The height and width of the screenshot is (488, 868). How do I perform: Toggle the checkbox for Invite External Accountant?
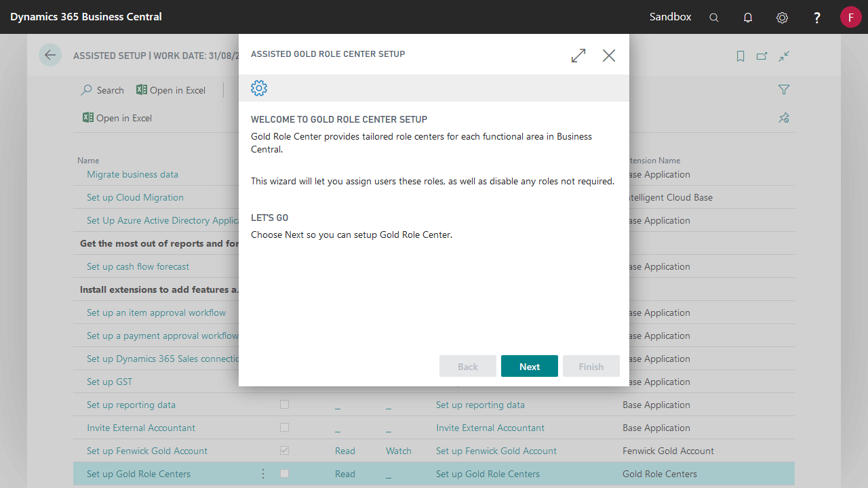(x=284, y=427)
